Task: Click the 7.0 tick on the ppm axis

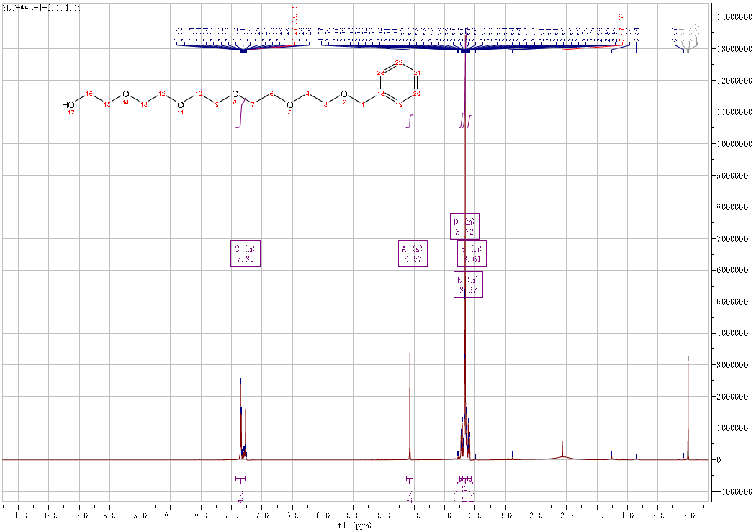Action: [262, 515]
